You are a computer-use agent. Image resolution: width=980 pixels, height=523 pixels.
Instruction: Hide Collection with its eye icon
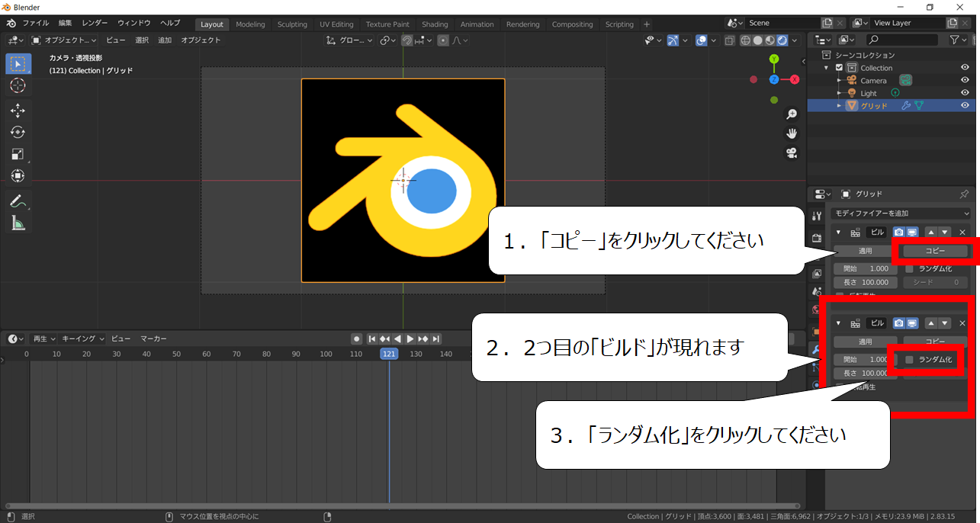coord(965,68)
